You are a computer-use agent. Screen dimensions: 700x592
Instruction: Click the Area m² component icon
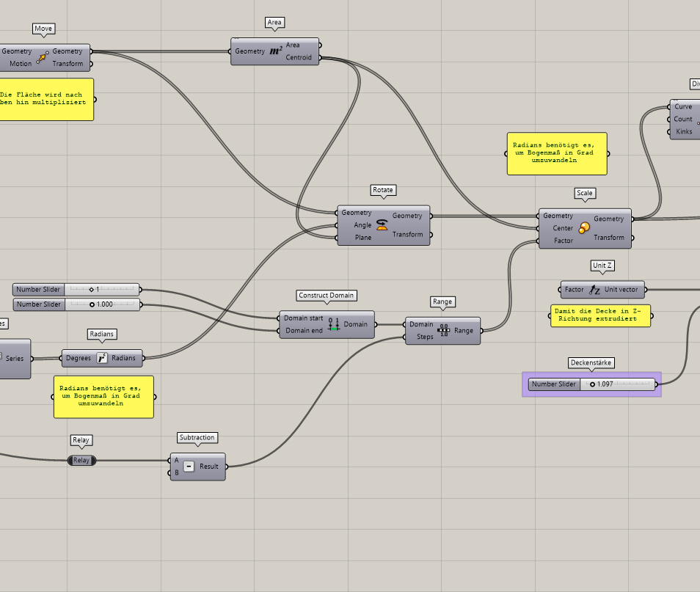point(274,51)
